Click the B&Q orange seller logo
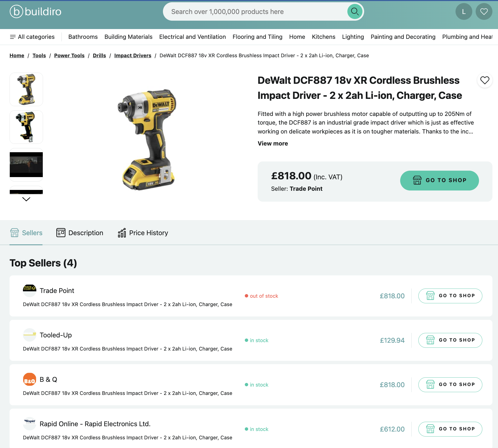This screenshot has width=498, height=448. tap(30, 379)
